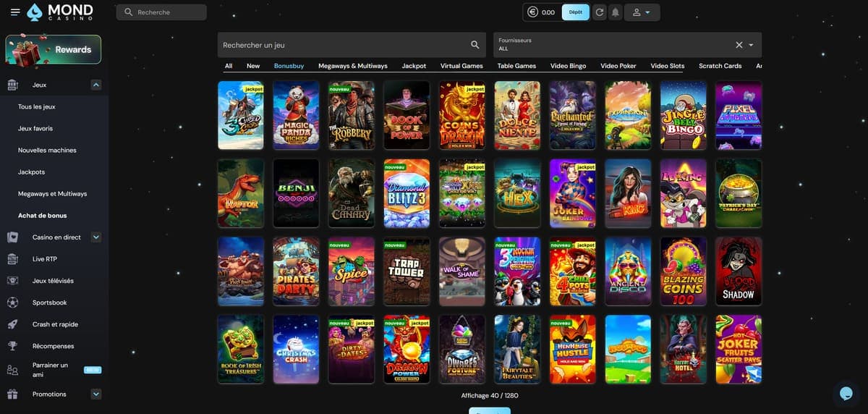The height and width of the screenshot is (414, 868).
Task: Open the Christmas Crash game
Action: tap(296, 349)
